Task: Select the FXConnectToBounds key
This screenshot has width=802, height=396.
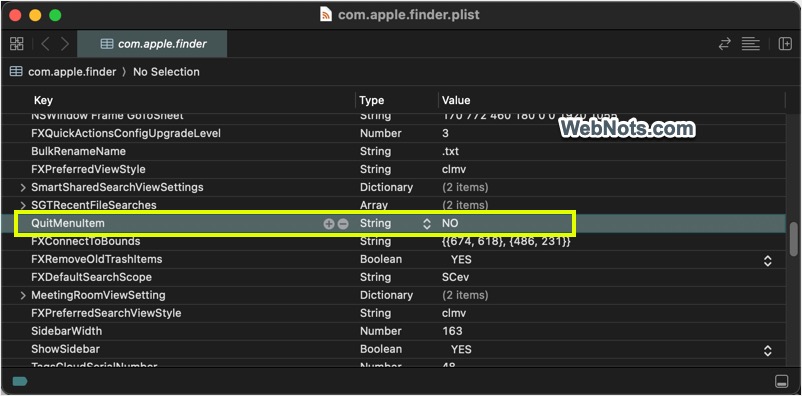Action: [x=85, y=241]
